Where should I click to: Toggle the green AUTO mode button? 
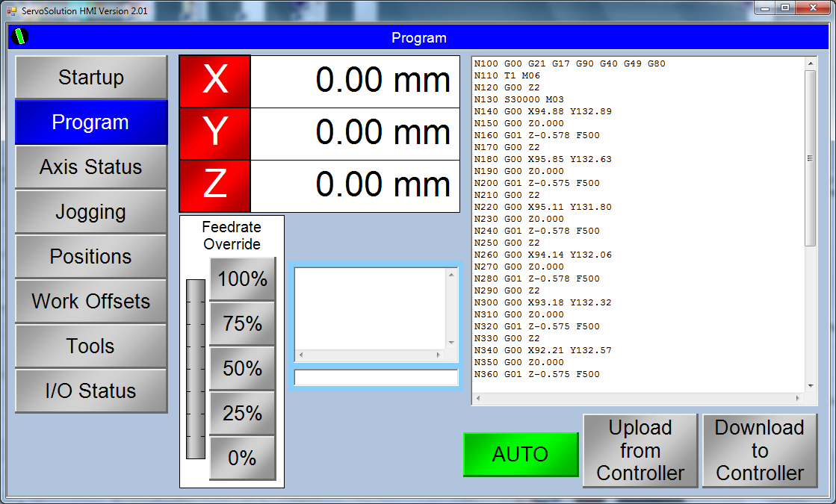click(x=521, y=454)
